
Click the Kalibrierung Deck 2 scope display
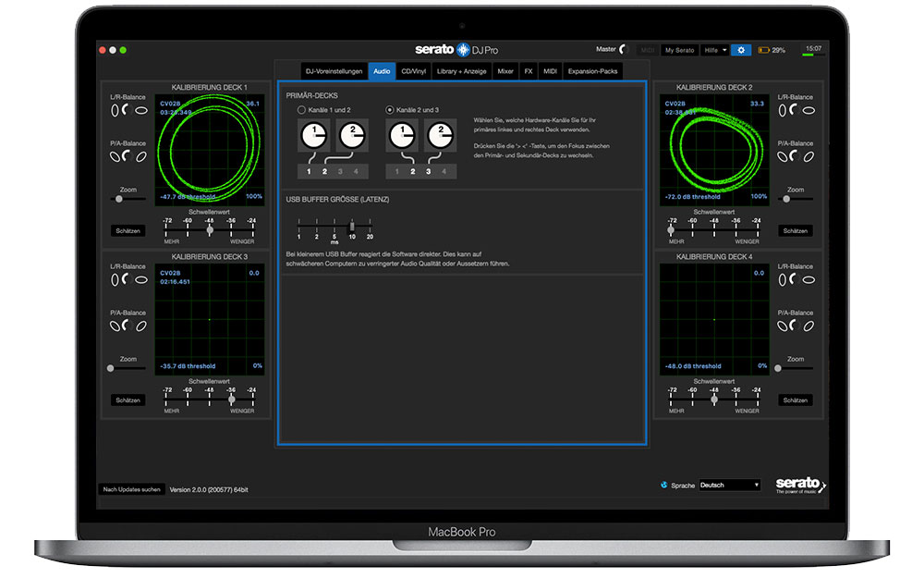(714, 150)
